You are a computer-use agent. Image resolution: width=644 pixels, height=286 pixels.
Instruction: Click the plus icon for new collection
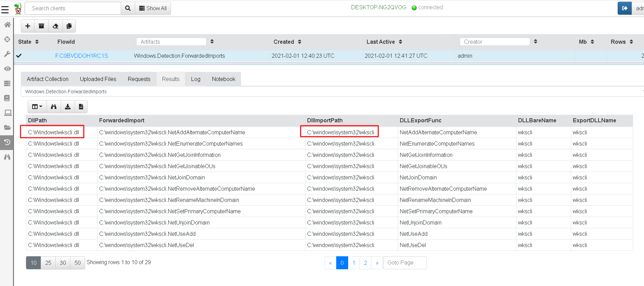coord(28,26)
